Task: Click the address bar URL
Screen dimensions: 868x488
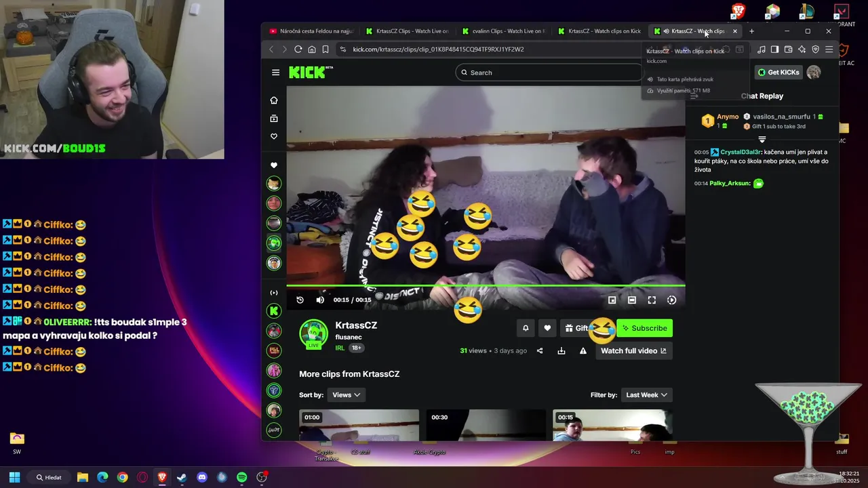Action: pyautogui.click(x=438, y=49)
